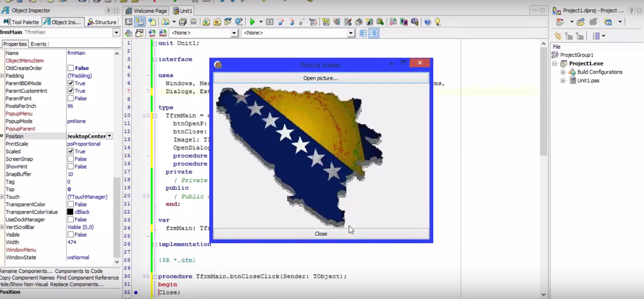Click the Open picture... button

[x=321, y=78]
